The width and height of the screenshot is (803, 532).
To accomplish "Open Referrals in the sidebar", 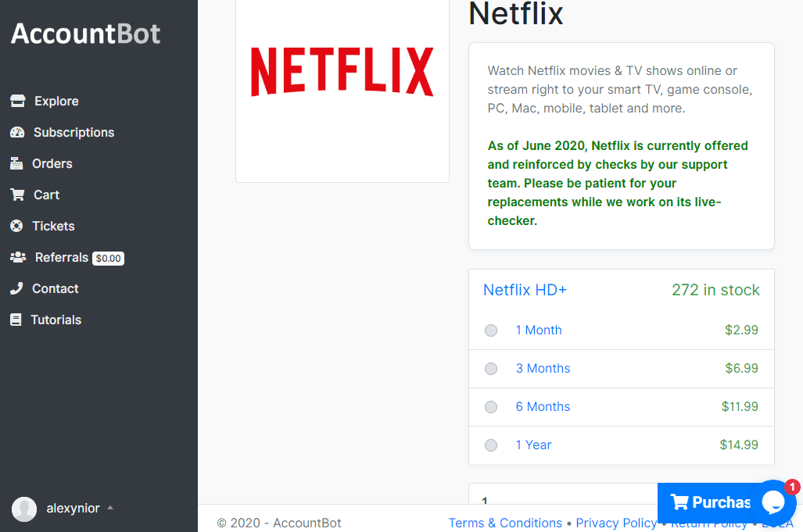I will point(62,257).
